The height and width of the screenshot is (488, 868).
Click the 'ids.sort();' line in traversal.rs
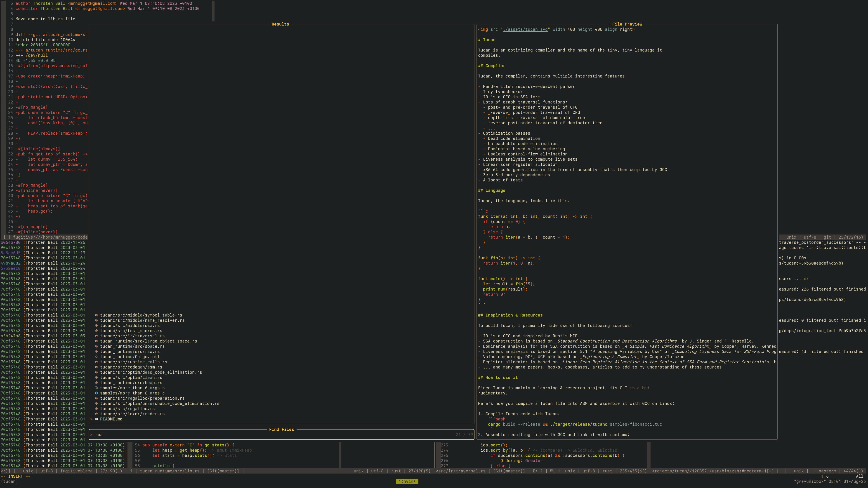tap(494, 445)
